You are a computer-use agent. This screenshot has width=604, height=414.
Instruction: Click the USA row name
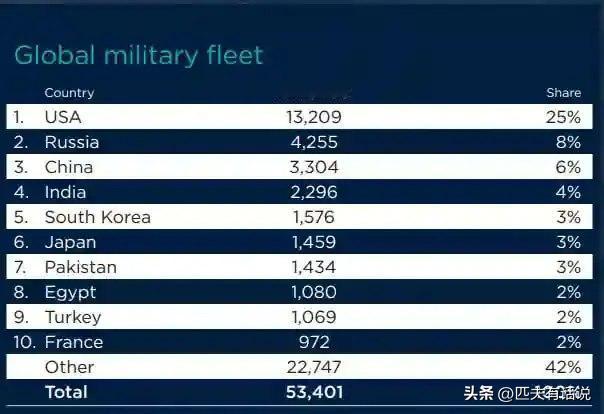click(x=63, y=117)
